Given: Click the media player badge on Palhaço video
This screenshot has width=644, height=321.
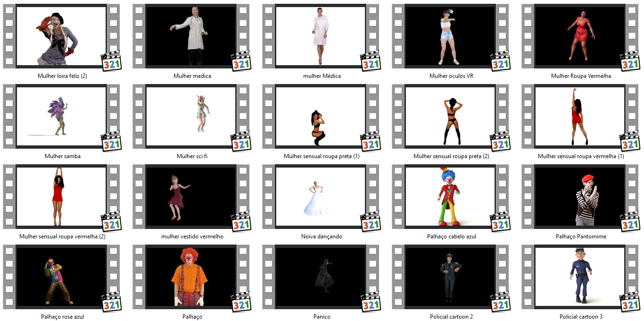Looking at the screenshot, I should pos(241,302).
